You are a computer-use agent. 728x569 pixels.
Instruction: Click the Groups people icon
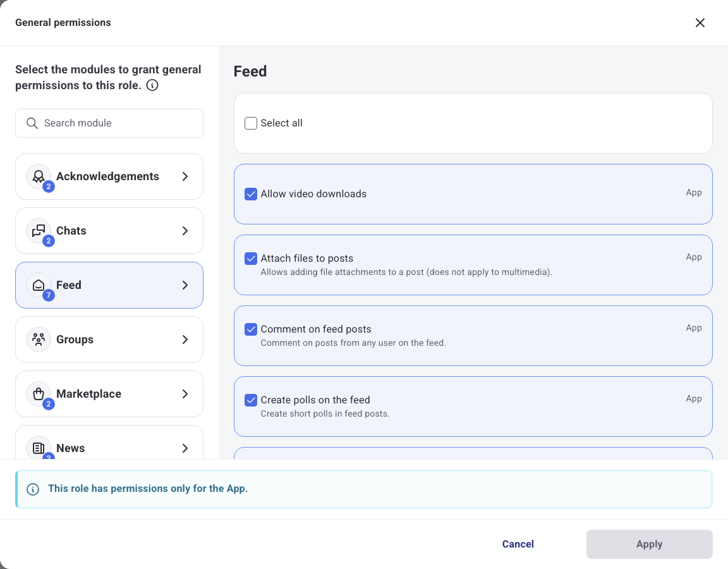click(x=39, y=340)
